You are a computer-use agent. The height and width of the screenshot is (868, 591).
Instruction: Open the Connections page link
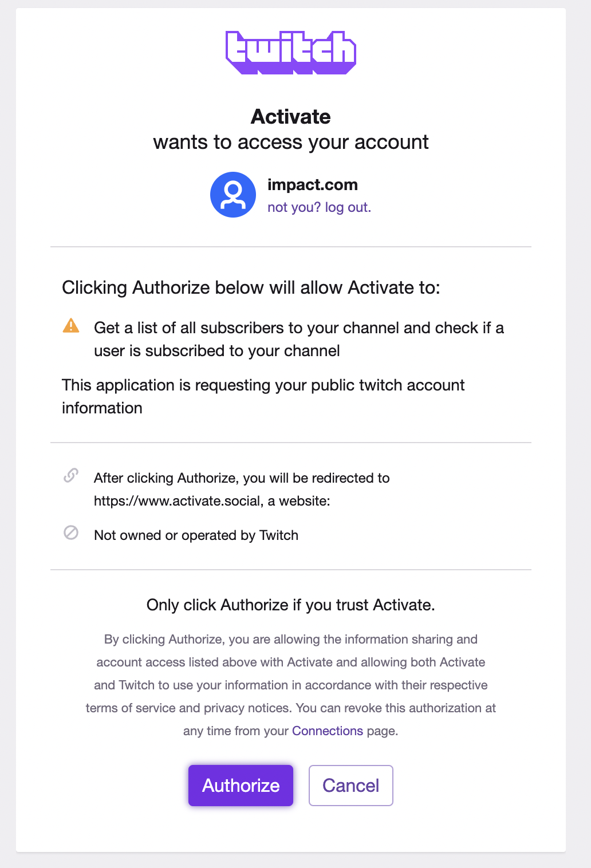(x=328, y=731)
